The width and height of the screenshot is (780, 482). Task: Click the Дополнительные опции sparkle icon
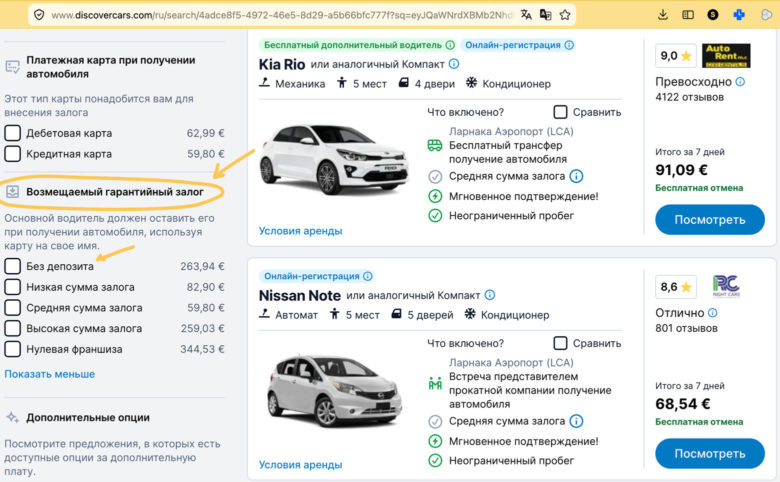pyautogui.click(x=12, y=417)
